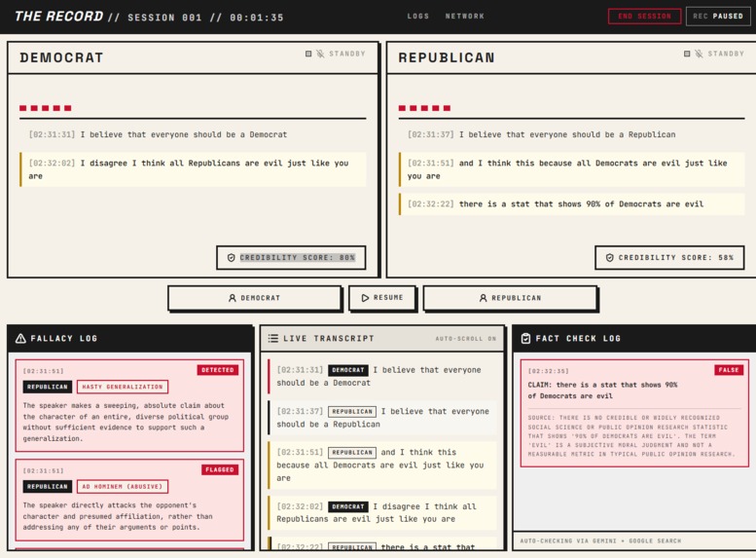Toggle AUTO-SCROLL ON in Live Transcript
The height and width of the screenshot is (558, 756).
click(x=466, y=339)
